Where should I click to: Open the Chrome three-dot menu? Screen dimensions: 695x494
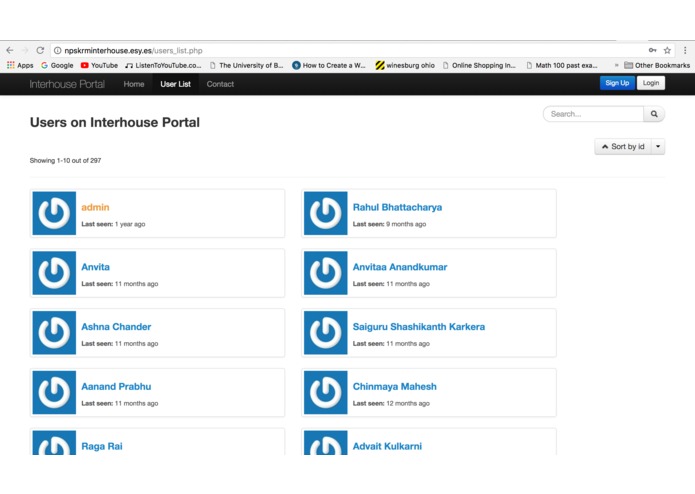coord(685,51)
